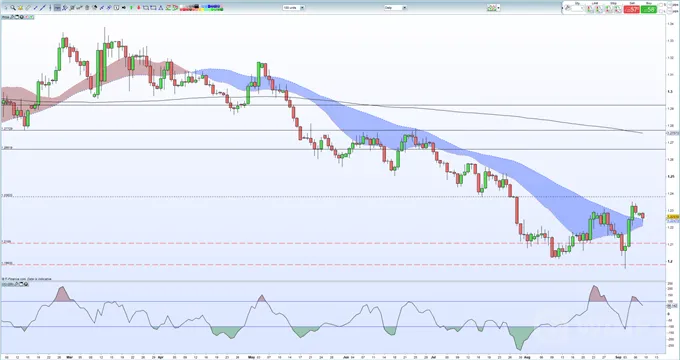
Task: Click the CCI panel window icon
Action: (x=21, y=284)
